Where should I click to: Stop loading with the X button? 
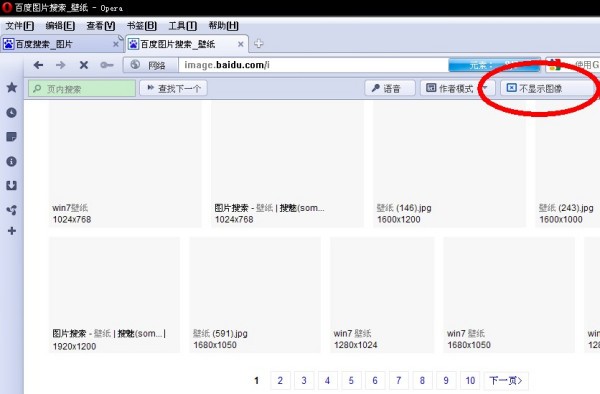pos(84,65)
